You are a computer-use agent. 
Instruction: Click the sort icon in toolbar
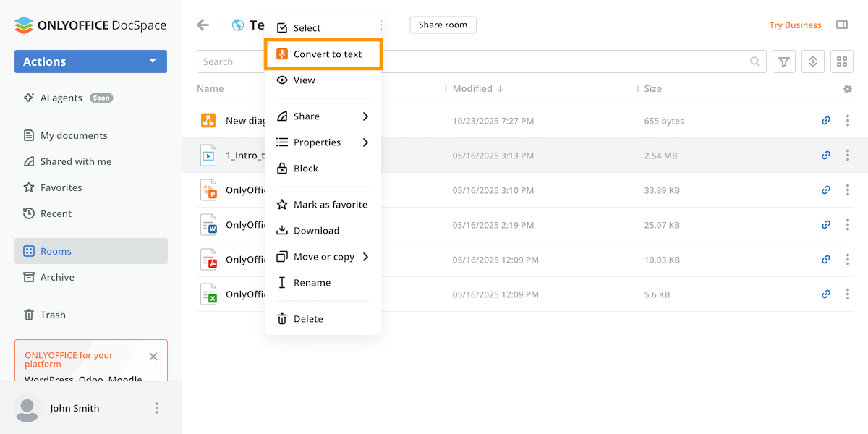pos(813,62)
